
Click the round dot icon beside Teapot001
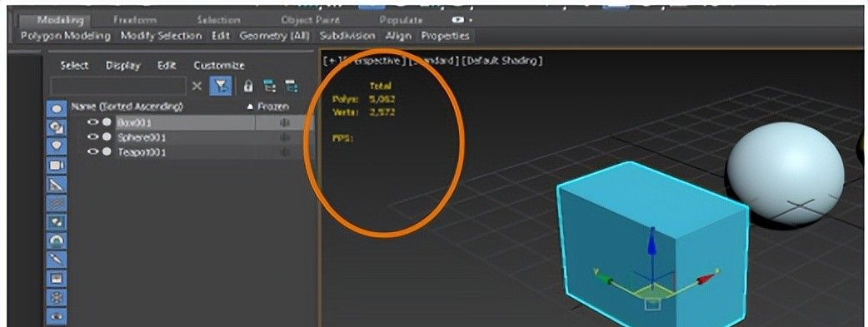[x=107, y=152]
